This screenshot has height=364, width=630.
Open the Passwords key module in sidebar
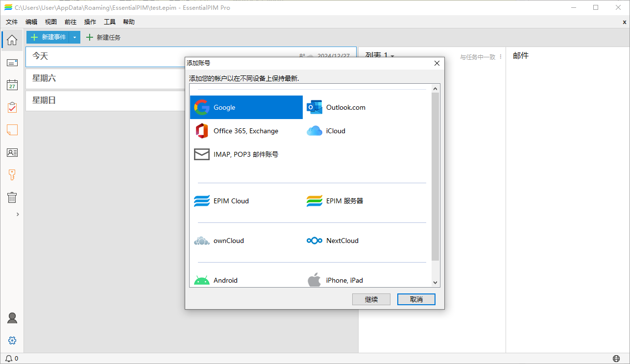tap(12, 175)
